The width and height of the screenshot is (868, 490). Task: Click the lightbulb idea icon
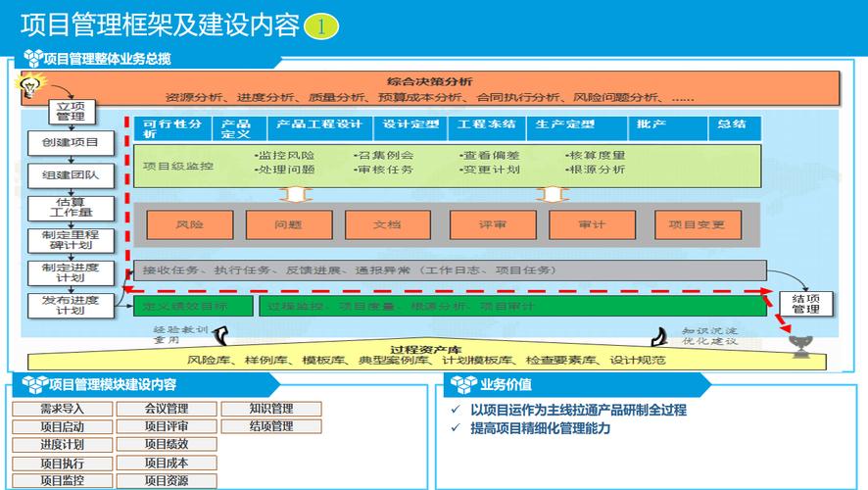28,84
